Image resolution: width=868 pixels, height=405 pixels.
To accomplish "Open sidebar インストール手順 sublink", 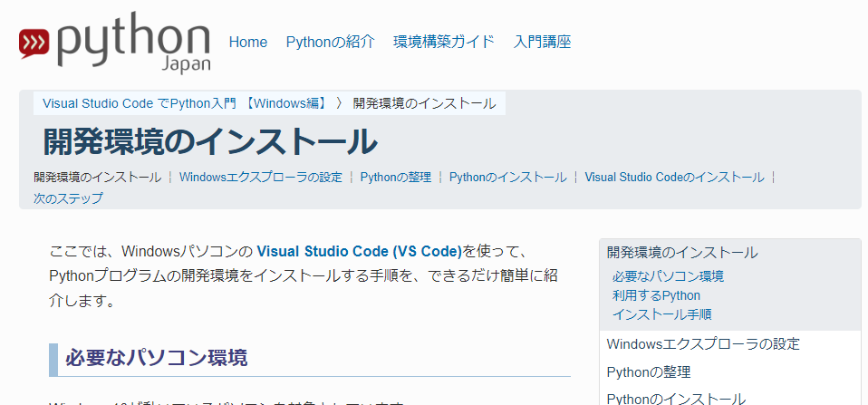I will (x=661, y=314).
